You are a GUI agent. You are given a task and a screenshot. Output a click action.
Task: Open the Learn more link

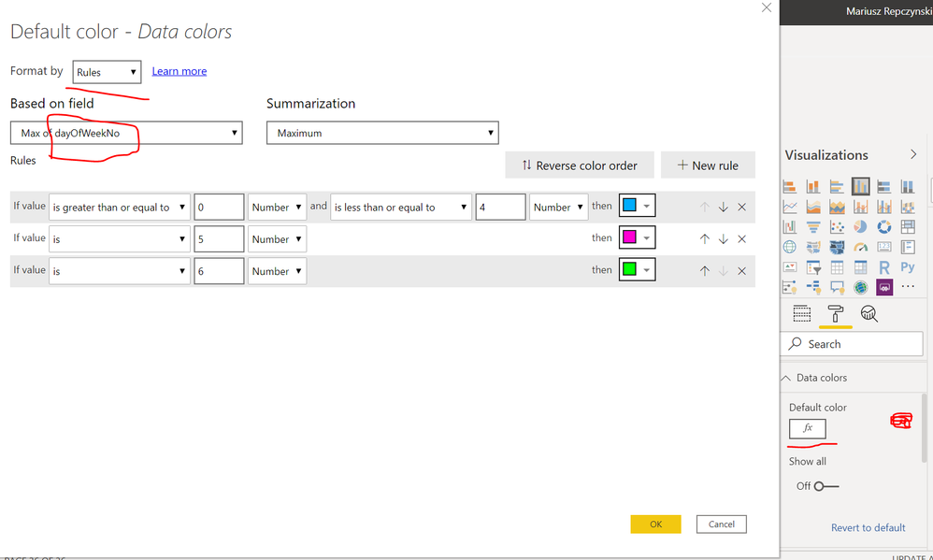(x=179, y=71)
